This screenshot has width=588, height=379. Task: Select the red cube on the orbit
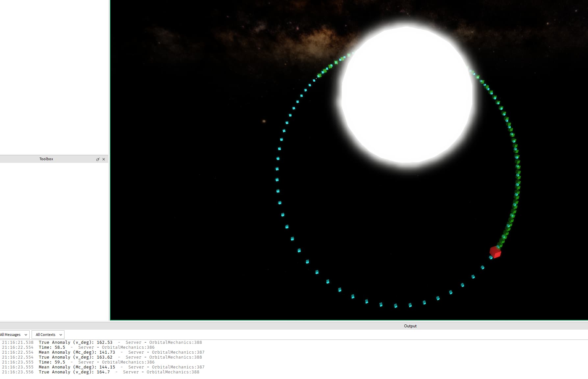(495, 252)
